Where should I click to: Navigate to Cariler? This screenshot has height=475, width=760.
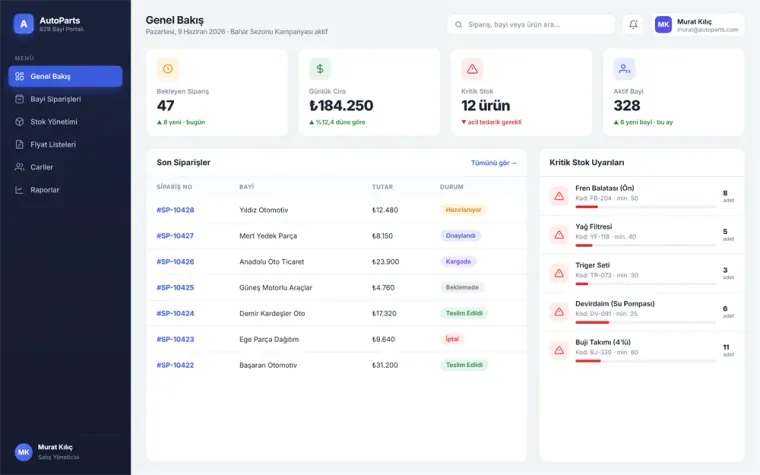click(65, 167)
